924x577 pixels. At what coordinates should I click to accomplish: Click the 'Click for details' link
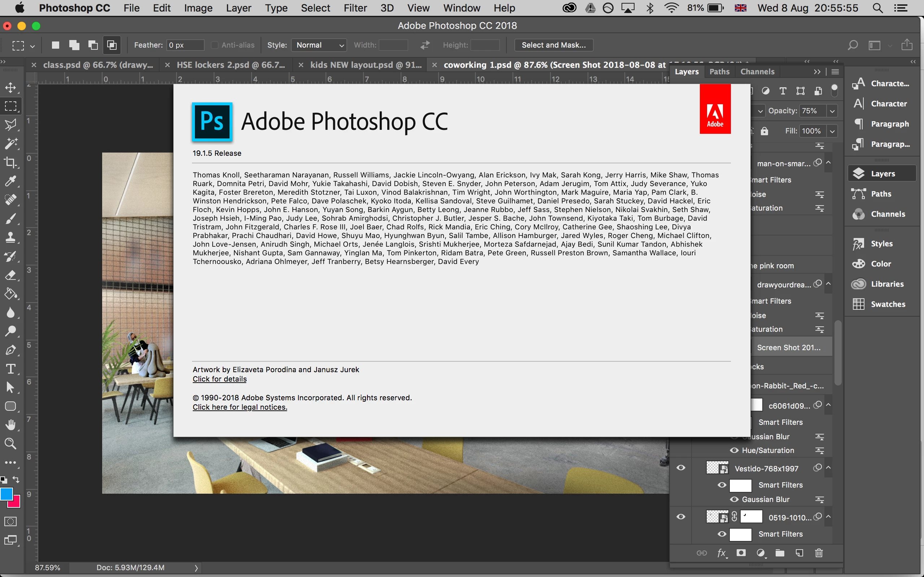pos(219,379)
